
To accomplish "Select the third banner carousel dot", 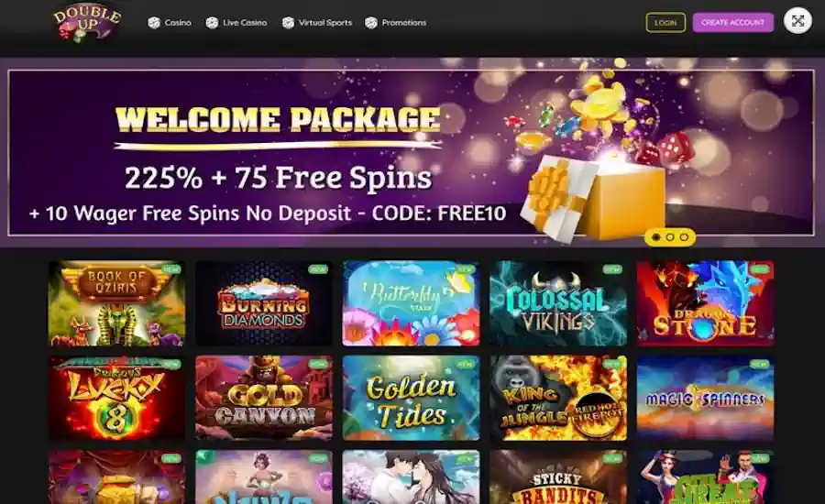I will 684,237.
